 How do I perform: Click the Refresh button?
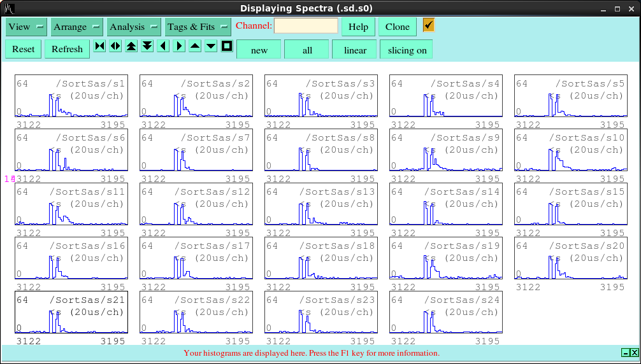click(x=67, y=49)
